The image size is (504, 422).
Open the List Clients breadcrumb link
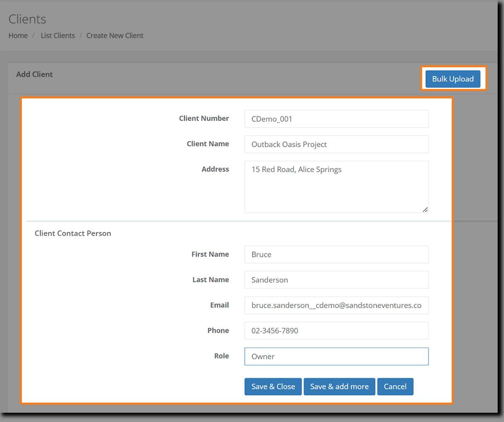58,36
